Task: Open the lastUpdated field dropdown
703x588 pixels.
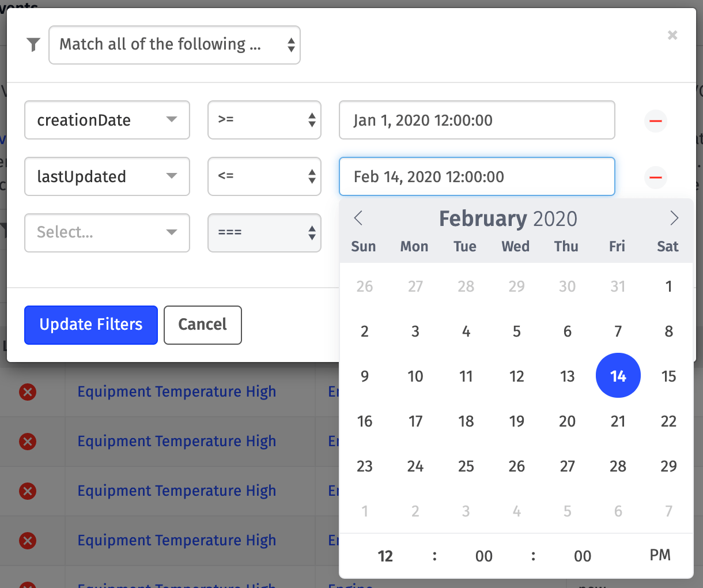Action: (107, 176)
